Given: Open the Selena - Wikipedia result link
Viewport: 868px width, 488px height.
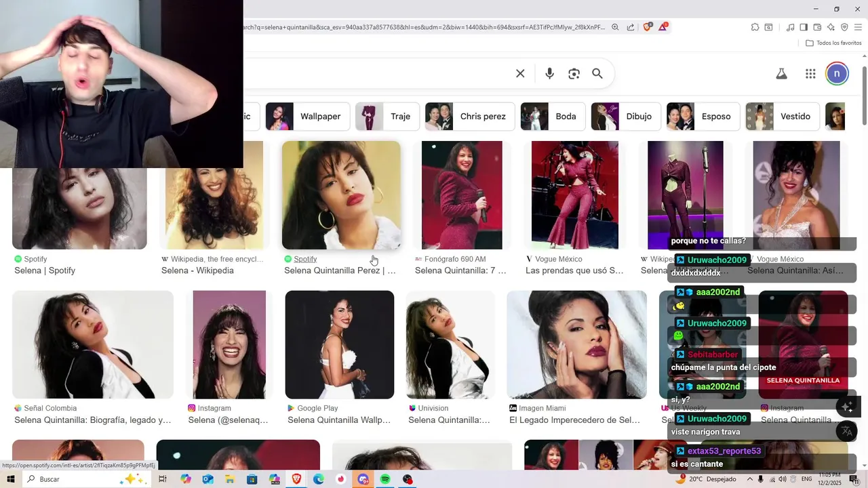Looking at the screenshot, I should pyautogui.click(x=197, y=270).
